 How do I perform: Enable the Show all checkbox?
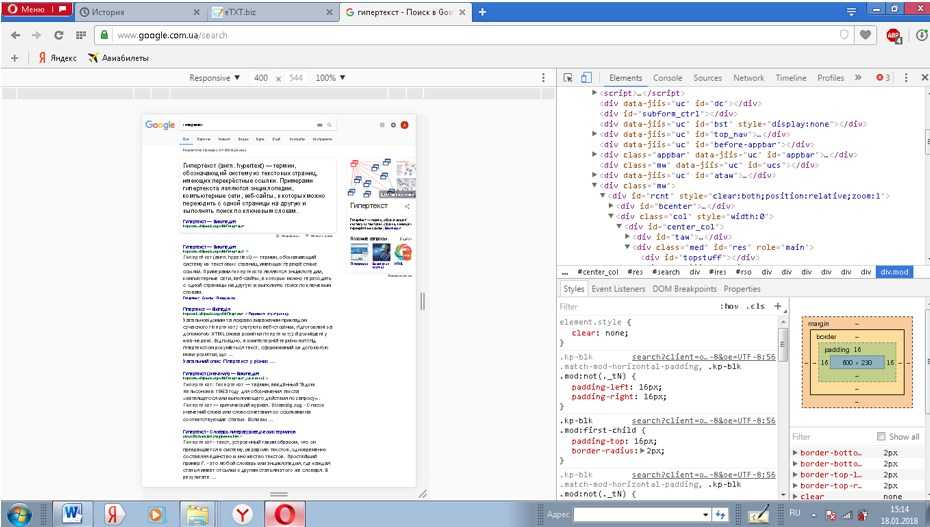click(x=881, y=436)
